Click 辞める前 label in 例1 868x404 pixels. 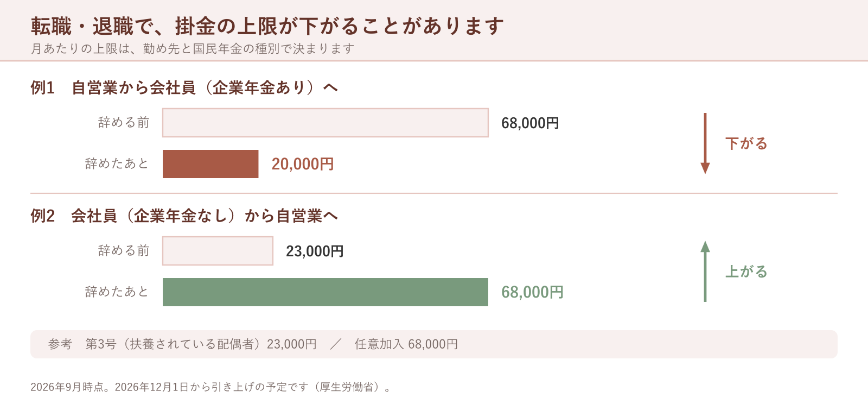(x=124, y=123)
